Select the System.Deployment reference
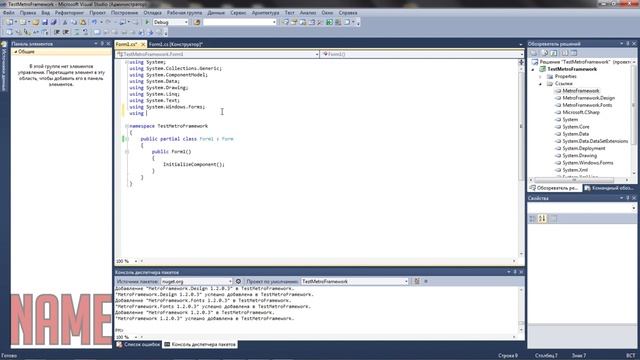 click(584, 149)
